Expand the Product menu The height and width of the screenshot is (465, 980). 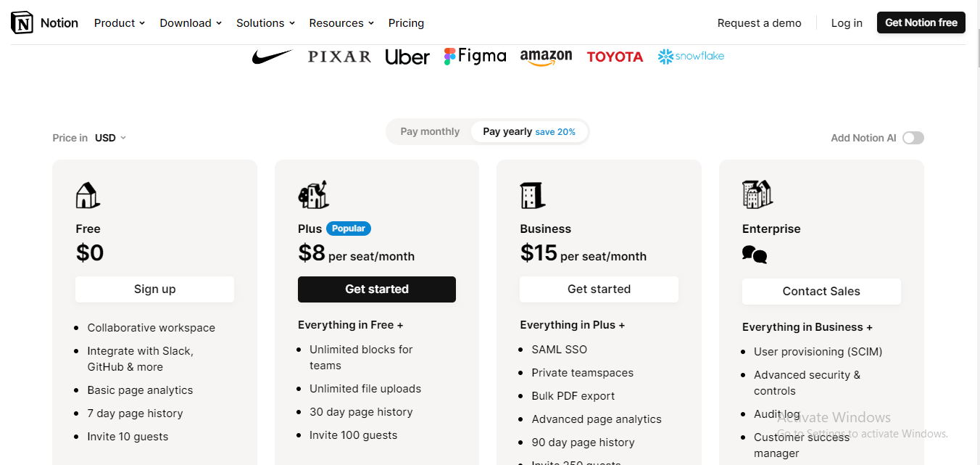click(x=119, y=23)
